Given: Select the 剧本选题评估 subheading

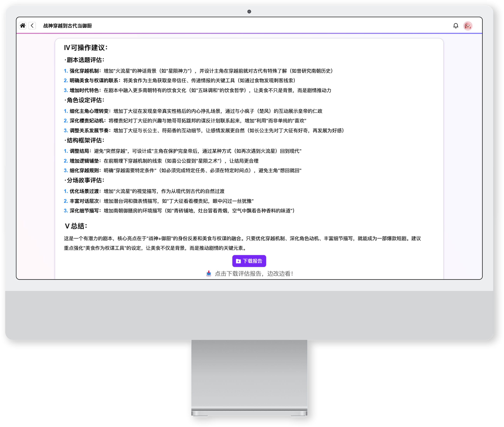Looking at the screenshot, I should 84,60.
